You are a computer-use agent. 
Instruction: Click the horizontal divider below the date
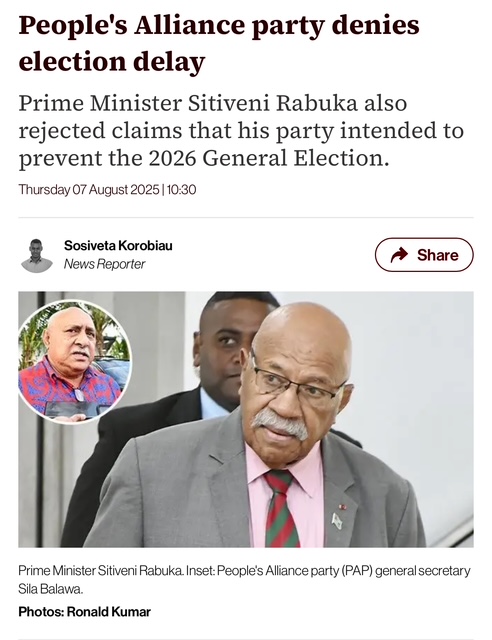point(246,218)
